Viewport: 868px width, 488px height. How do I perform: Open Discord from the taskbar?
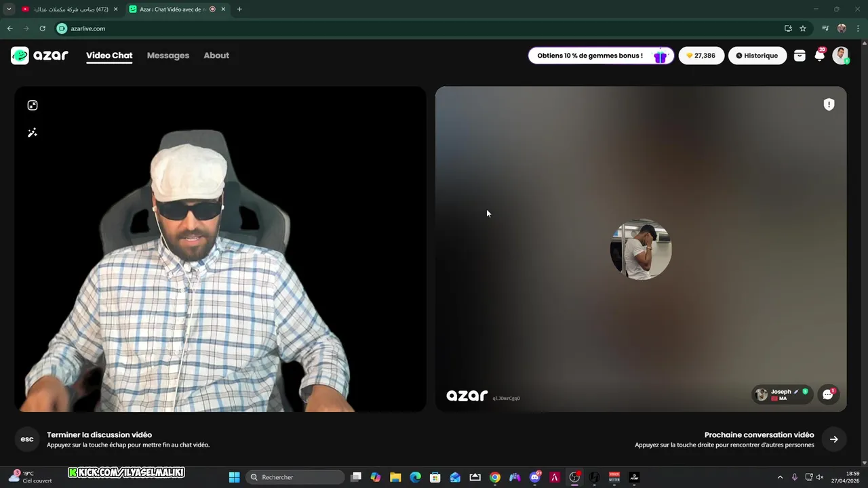pyautogui.click(x=535, y=477)
